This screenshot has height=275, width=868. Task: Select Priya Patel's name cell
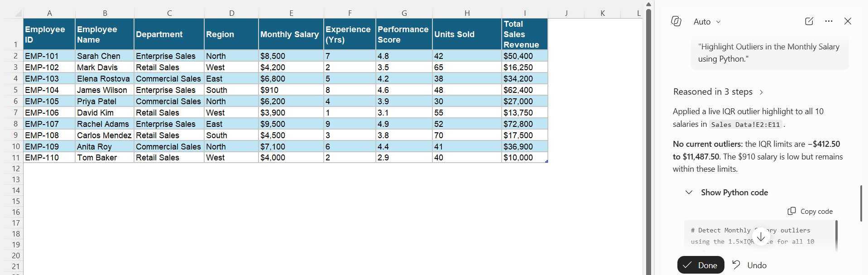click(x=105, y=101)
